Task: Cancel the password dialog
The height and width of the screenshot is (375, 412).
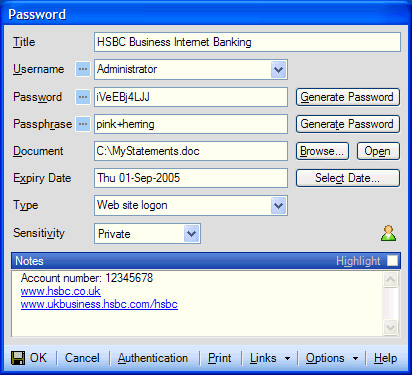Action: tap(82, 358)
